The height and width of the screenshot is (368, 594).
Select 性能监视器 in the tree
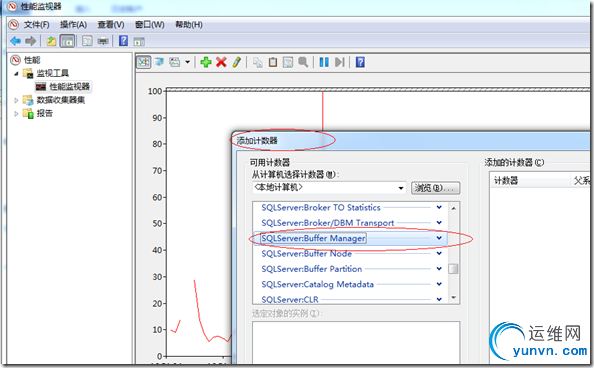(70, 86)
